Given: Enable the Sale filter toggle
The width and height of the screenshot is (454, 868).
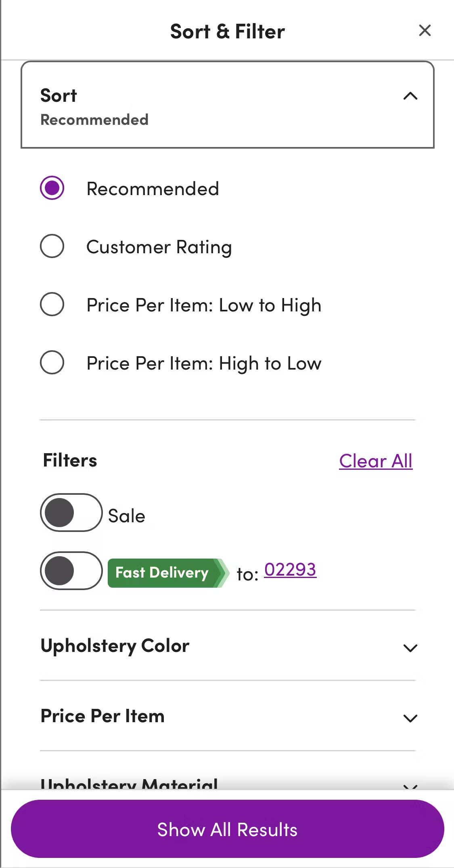Looking at the screenshot, I should coord(71,513).
